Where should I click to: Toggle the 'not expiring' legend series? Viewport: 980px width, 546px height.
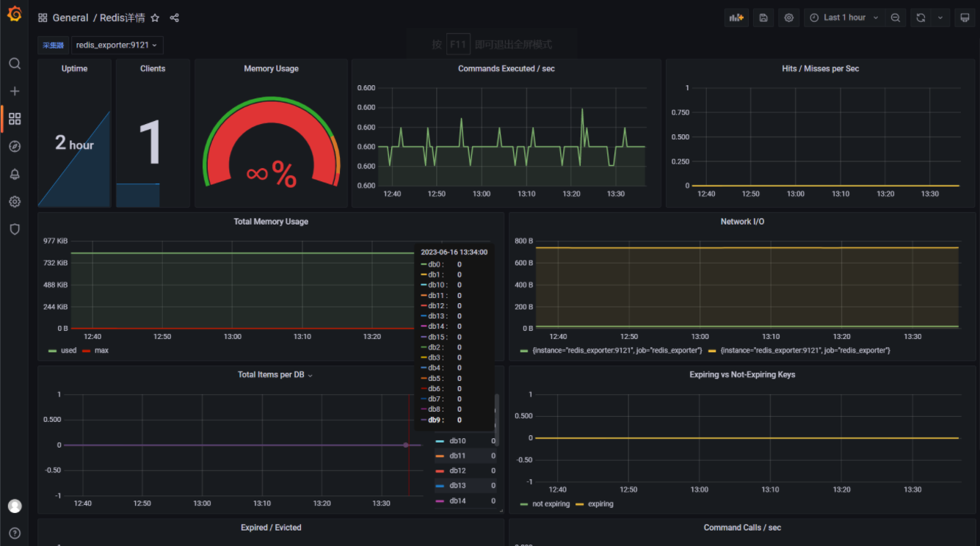[551, 504]
